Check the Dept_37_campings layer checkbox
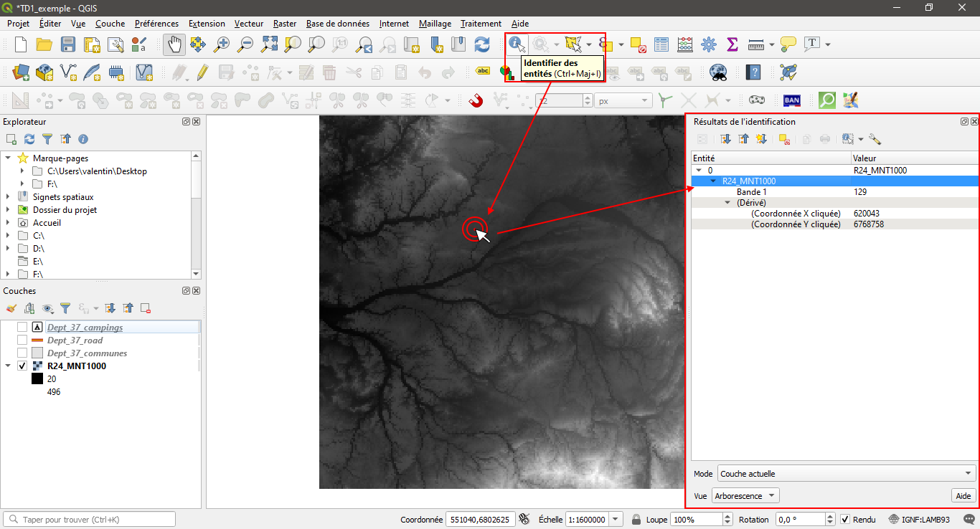The width and height of the screenshot is (980, 529). point(22,328)
